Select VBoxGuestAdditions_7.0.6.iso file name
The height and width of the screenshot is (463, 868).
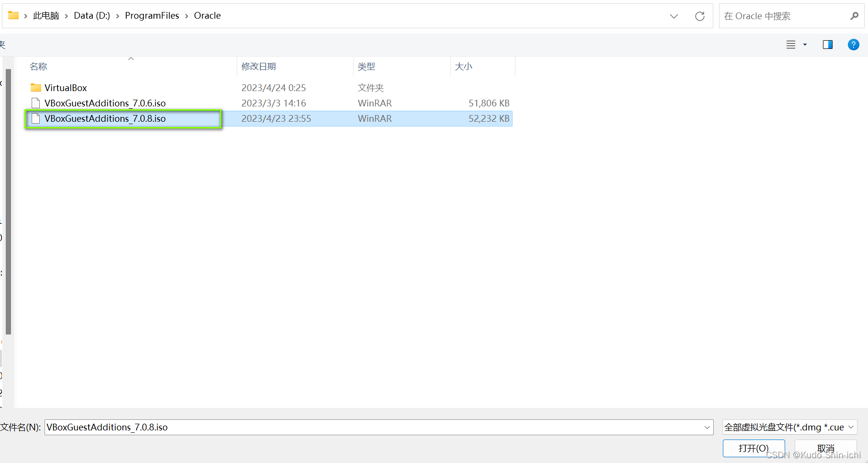[x=105, y=103]
